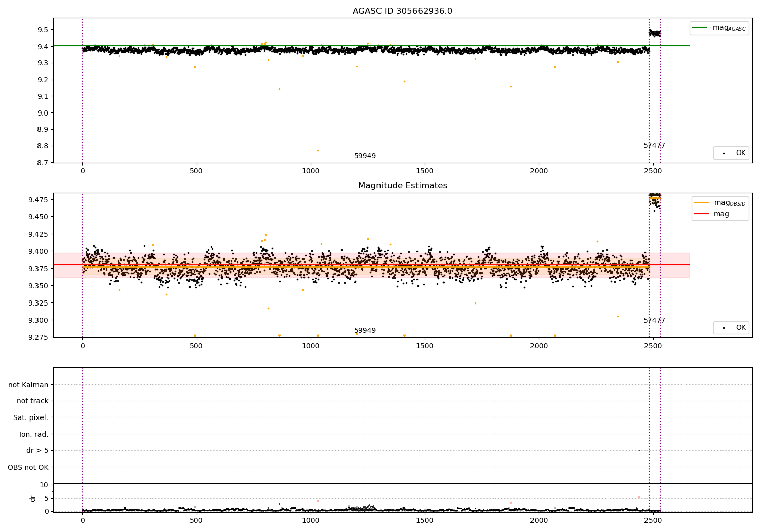
Task: Select the green mag AGASC legend entry
Action: (719, 28)
